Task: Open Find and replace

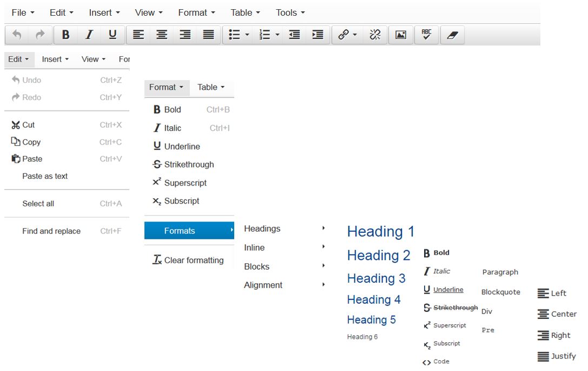Action: 67,231
